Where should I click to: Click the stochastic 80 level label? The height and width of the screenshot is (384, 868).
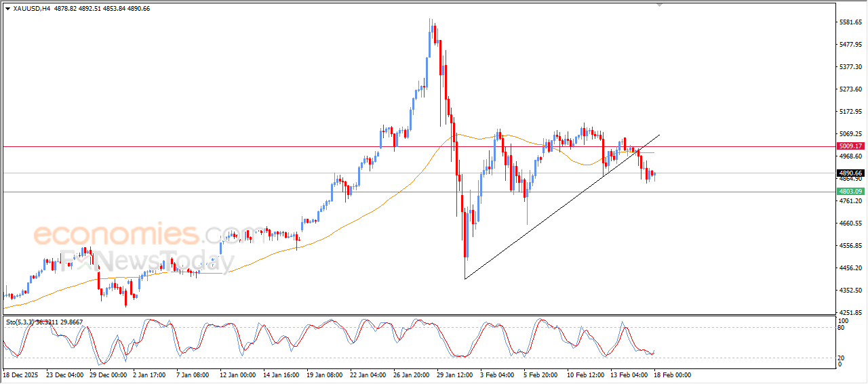click(843, 328)
